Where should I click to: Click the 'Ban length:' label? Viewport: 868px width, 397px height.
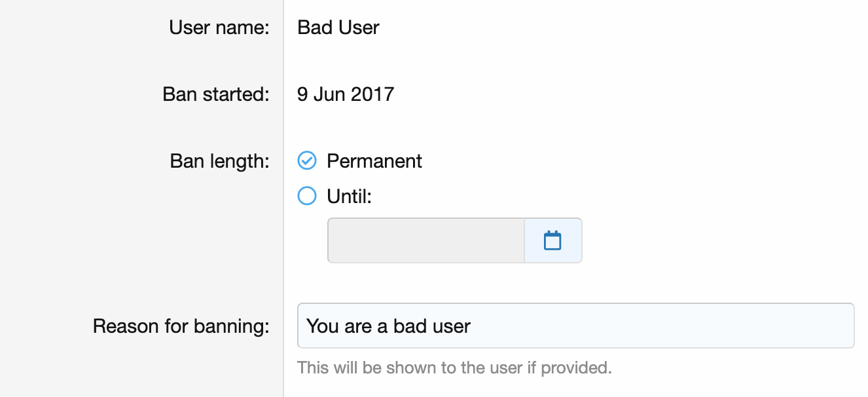click(x=219, y=161)
